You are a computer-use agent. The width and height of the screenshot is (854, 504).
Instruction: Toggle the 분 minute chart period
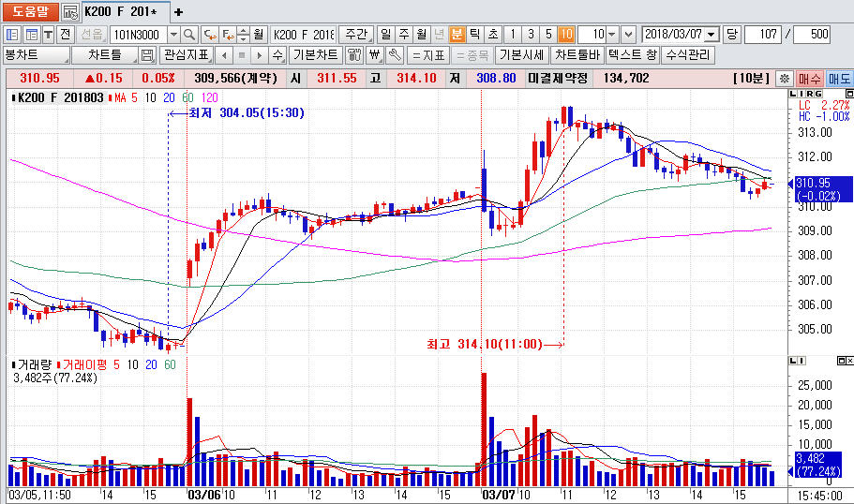click(457, 35)
